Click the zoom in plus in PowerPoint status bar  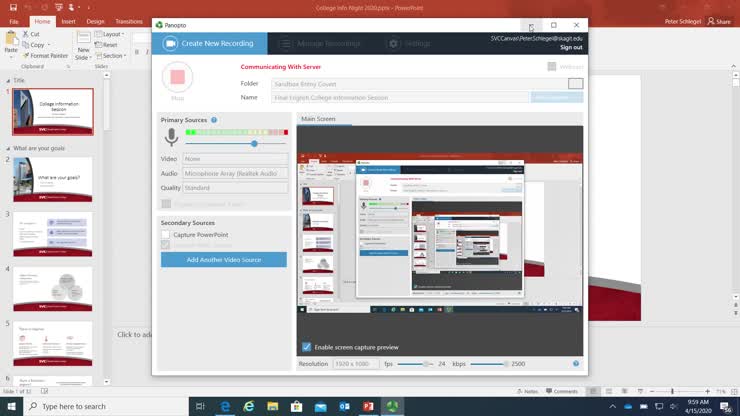point(707,391)
